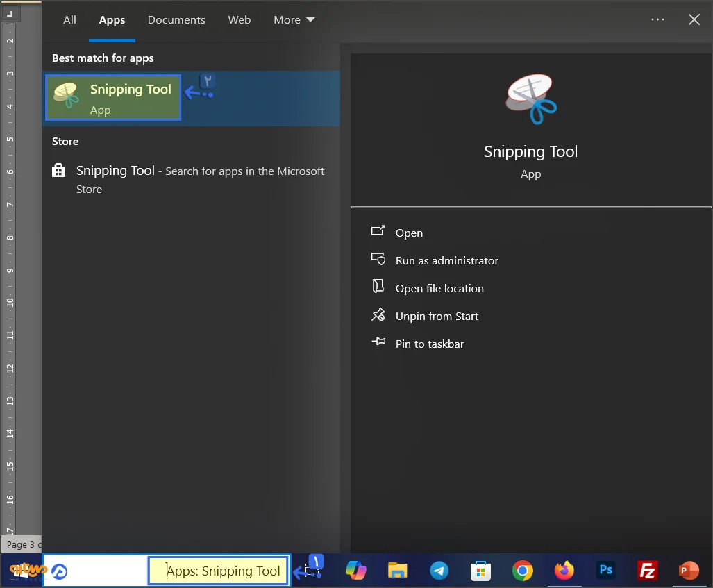The image size is (713, 588).
Task: Switch to the All tab
Action: point(69,20)
